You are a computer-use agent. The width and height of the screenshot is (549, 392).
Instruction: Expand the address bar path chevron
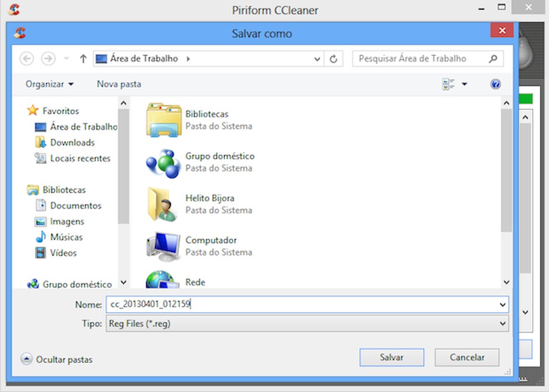(x=189, y=59)
